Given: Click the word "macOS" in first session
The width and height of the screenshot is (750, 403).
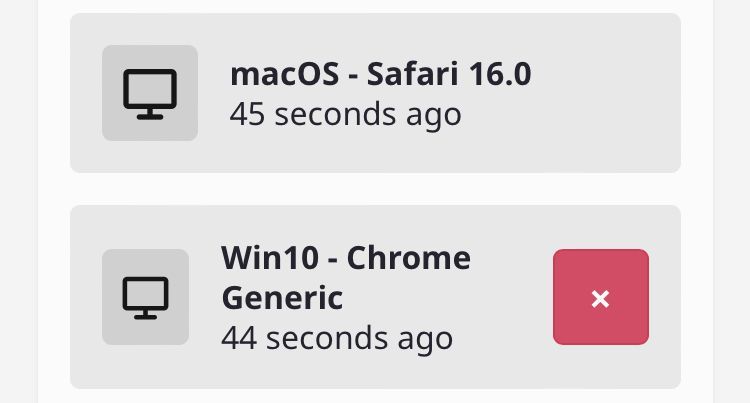Looking at the screenshot, I should [x=285, y=74].
